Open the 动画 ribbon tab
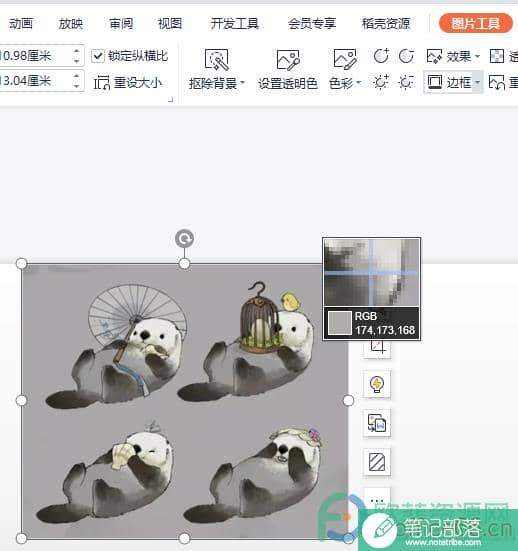518x551 pixels. tap(21, 24)
